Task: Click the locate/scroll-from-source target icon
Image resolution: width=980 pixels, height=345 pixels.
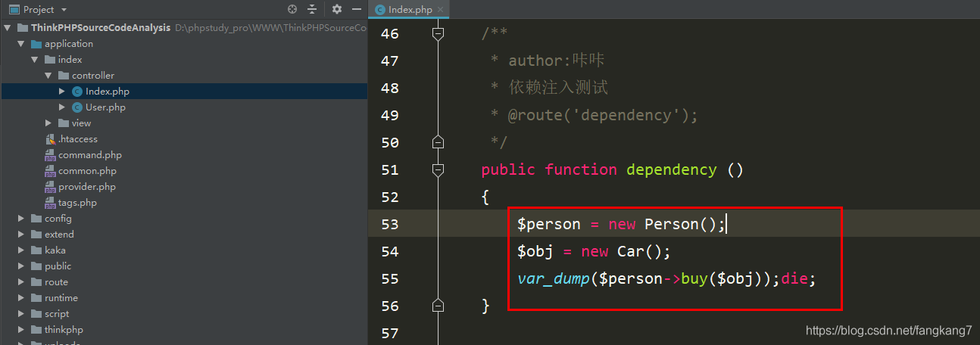Action: (292, 10)
